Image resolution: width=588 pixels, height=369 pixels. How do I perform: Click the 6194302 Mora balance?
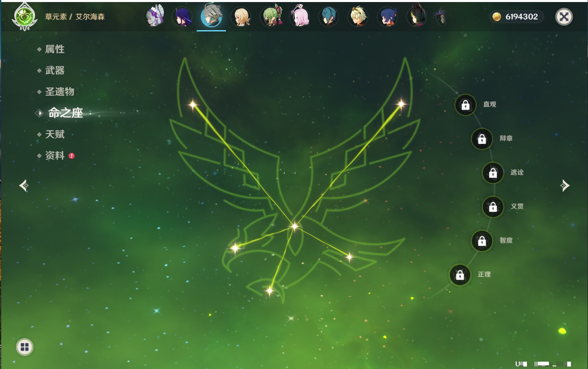(x=522, y=17)
